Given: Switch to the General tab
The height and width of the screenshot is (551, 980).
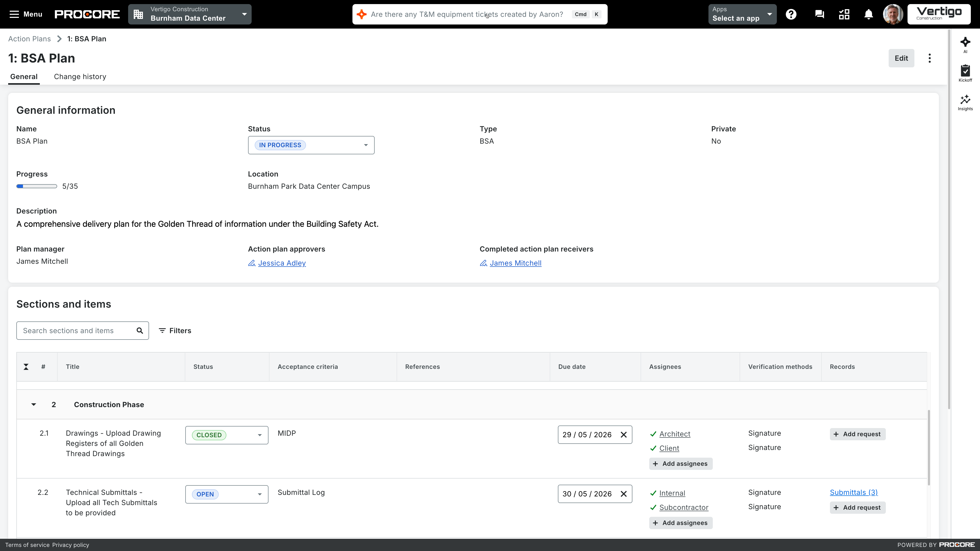Looking at the screenshot, I should pos(24,77).
